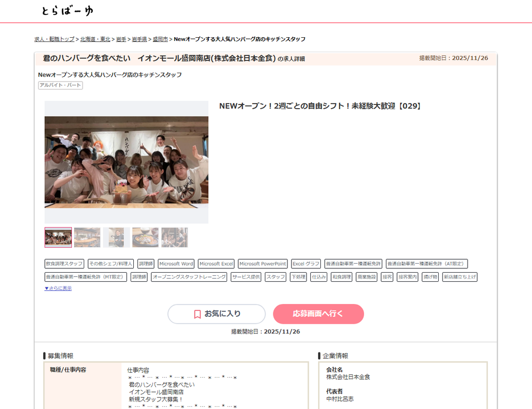532x409 pixels.
Task: Click the Microsoft Word tag
Action: click(x=176, y=264)
